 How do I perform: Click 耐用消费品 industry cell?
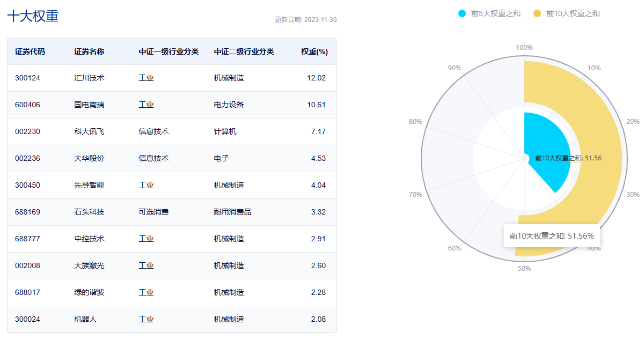point(232,212)
